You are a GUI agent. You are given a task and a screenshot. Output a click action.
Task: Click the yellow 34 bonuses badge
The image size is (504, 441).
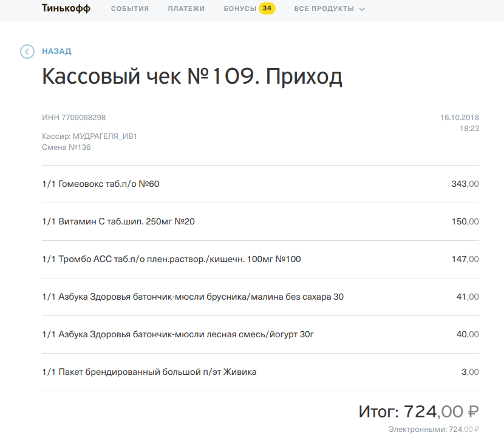(x=267, y=8)
